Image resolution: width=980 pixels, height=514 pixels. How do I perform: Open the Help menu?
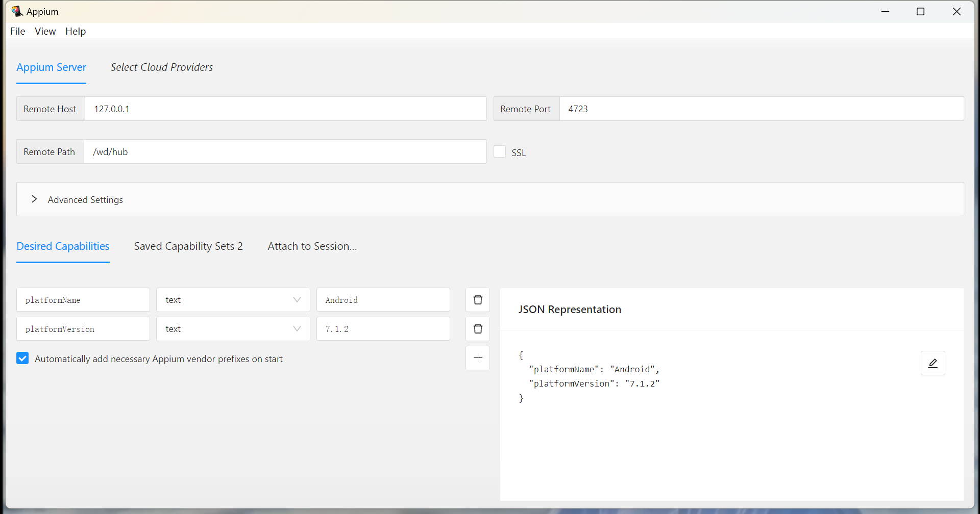pos(76,31)
